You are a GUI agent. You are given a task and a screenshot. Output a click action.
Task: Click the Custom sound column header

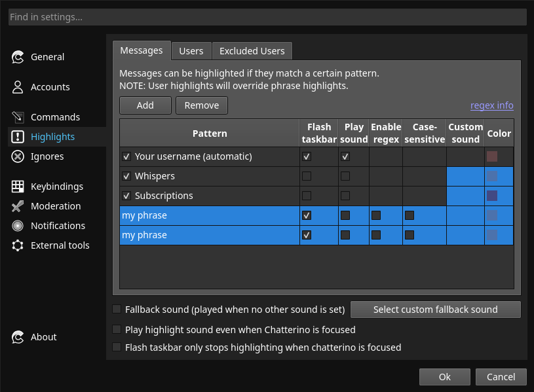[x=466, y=134]
